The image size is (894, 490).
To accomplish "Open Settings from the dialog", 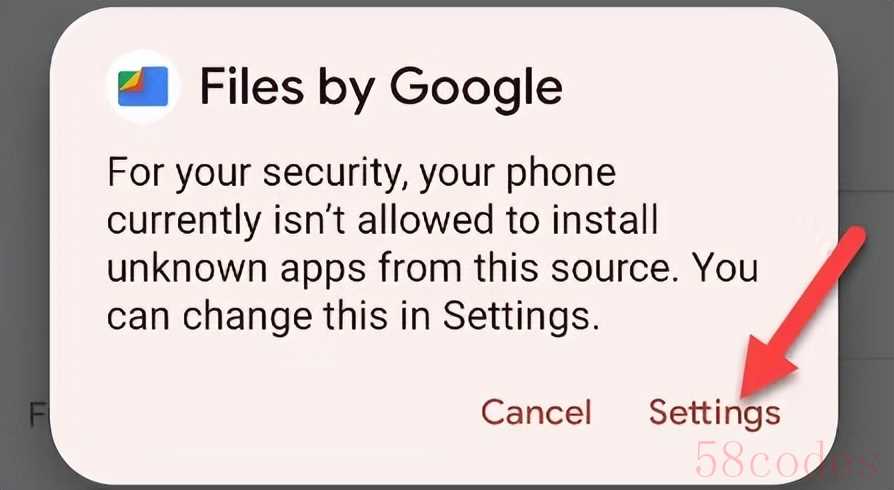I will coord(714,412).
